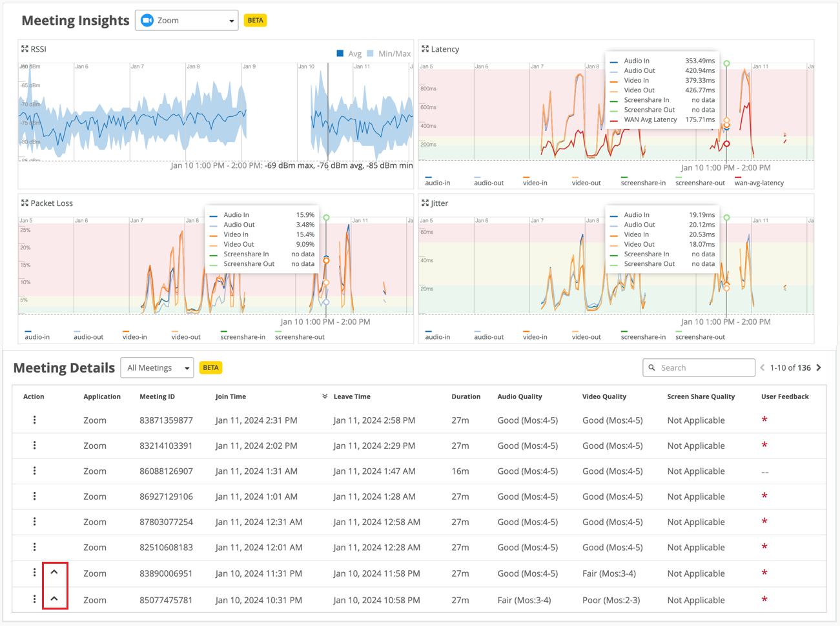Viewport: 840px width, 627px height.
Task: Expand the Latency chart to fullscreen
Action: (425, 49)
